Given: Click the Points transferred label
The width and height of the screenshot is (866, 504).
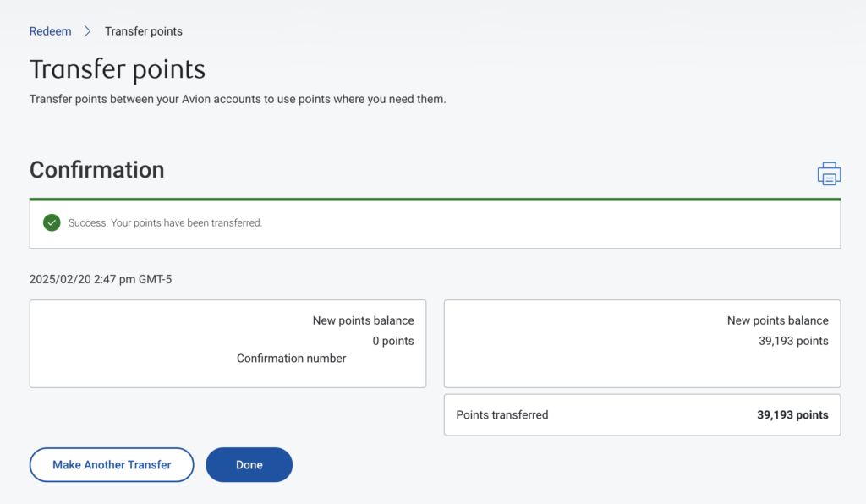Looking at the screenshot, I should 502,415.
